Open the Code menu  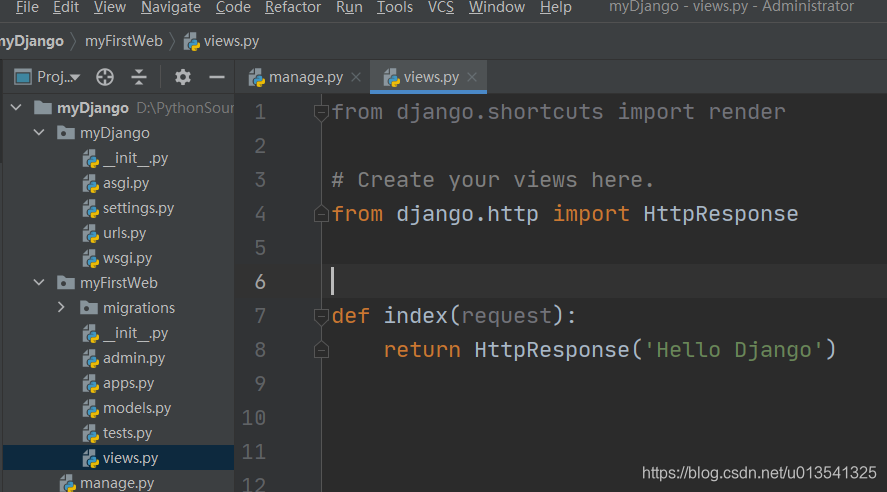(x=233, y=7)
